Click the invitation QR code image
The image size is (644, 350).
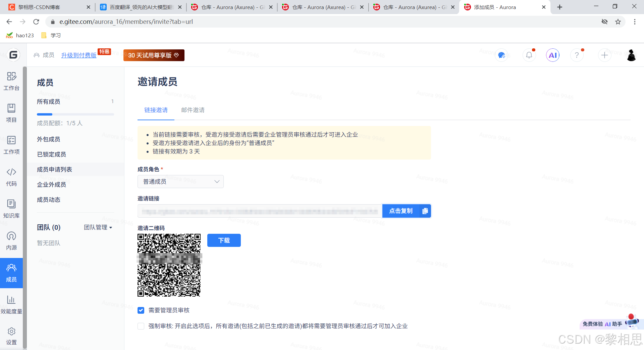169,265
